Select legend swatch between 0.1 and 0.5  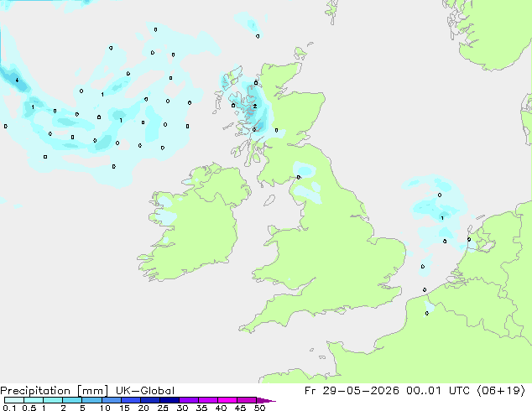(x=14, y=400)
